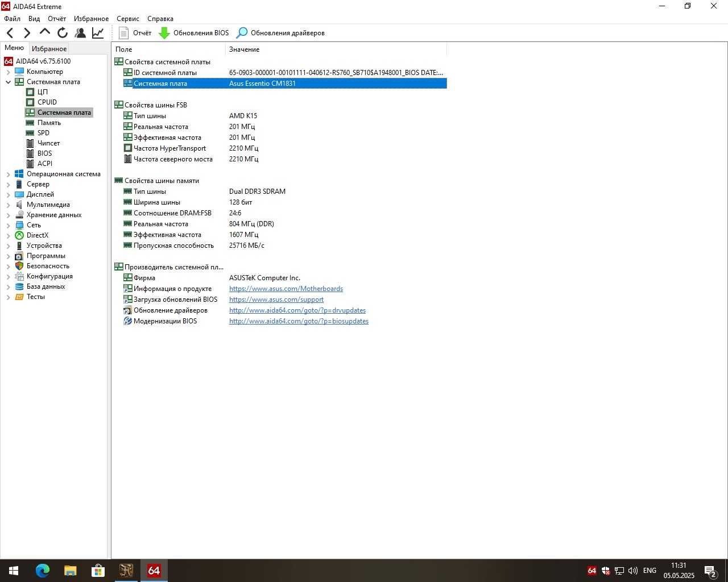This screenshot has width=728, height=582.
Task: Open the user manager person icon in toolbar
Action: (80, 33)
